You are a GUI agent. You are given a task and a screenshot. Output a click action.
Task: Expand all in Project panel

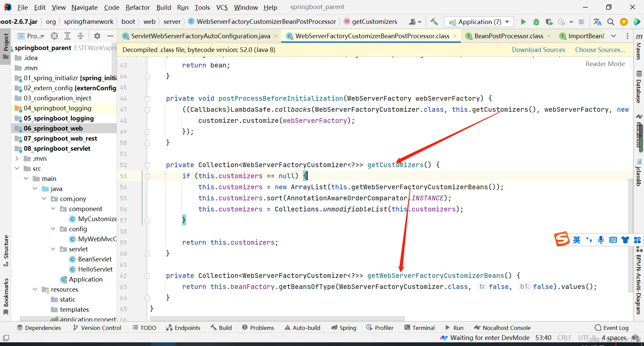tap(67, 36)
